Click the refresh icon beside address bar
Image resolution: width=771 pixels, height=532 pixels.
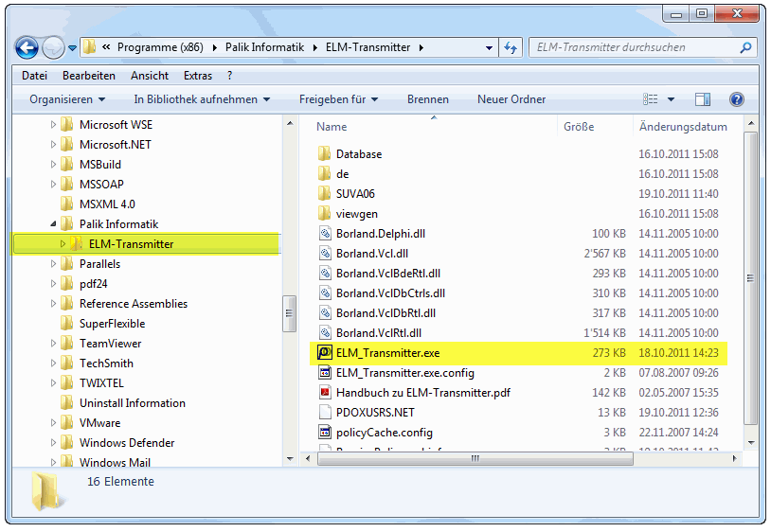pos(511,47)
